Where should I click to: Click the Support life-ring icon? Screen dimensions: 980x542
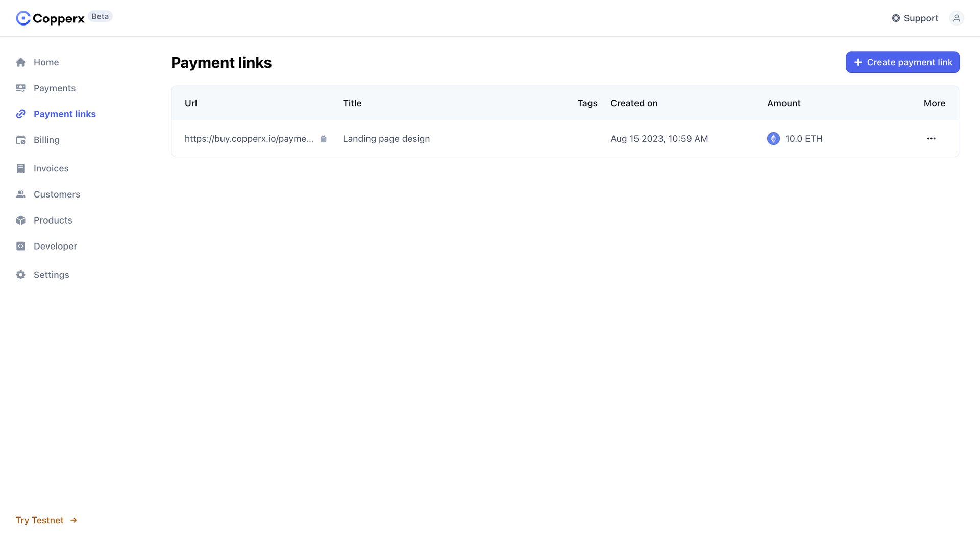coord(896,18)
